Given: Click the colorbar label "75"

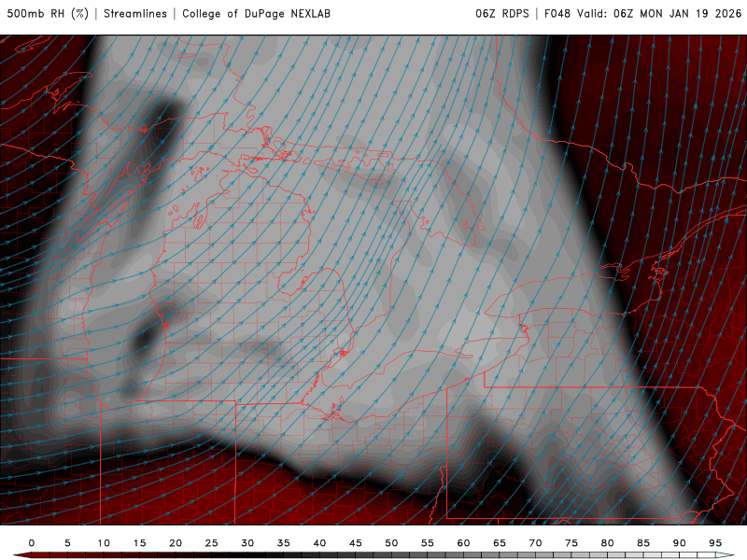Looking at the screenshot, I should click(571, 543).
